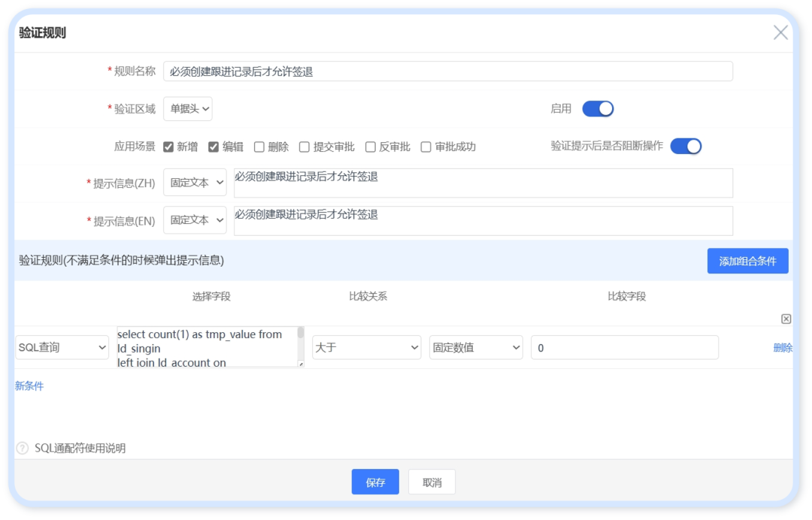Check the 提交审批 checkbox

[304, 147]
